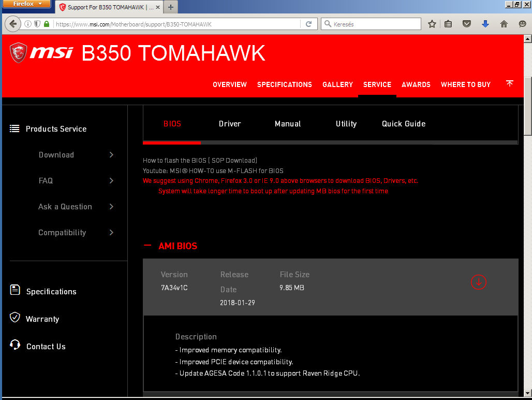Click the Products Service list icon
Screen dimensions: 532x400
(14, 128)
